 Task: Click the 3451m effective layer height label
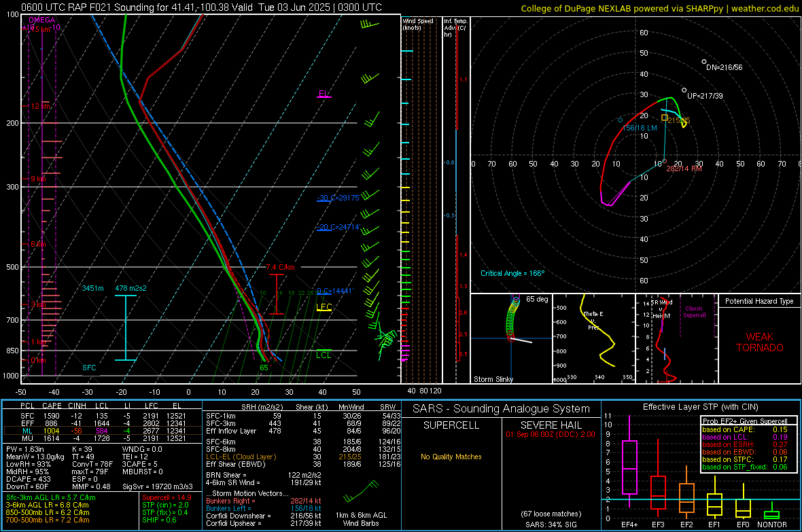pos(92,288)
